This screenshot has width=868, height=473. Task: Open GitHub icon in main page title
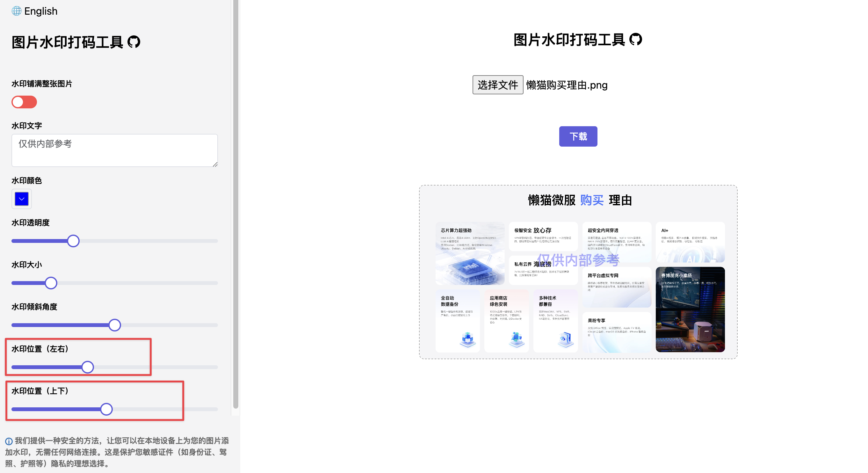coord(635,40)
